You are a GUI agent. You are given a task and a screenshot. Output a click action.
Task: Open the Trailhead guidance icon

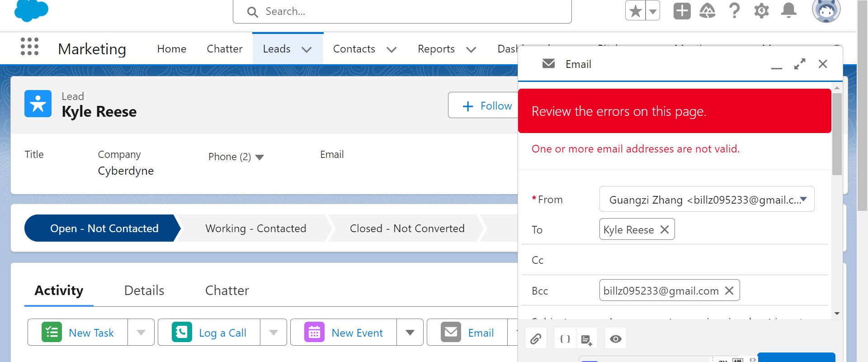click(x=708, y=11)
